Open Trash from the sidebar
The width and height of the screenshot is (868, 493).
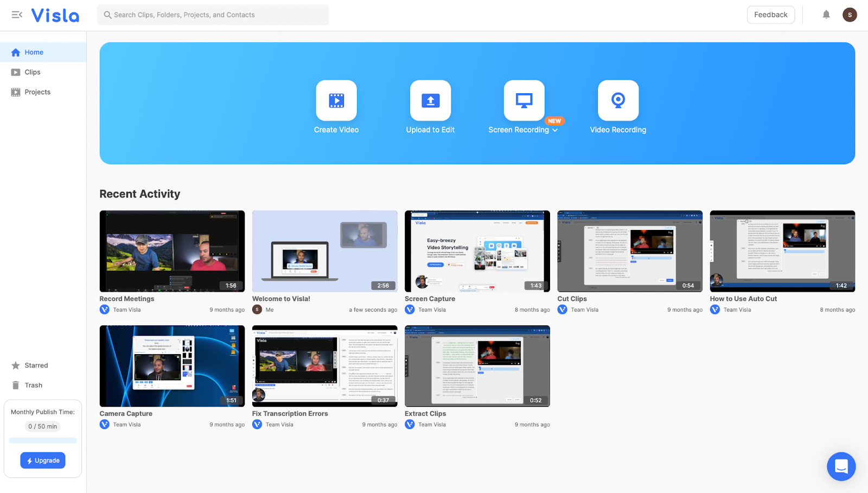[x=43, y=385]
